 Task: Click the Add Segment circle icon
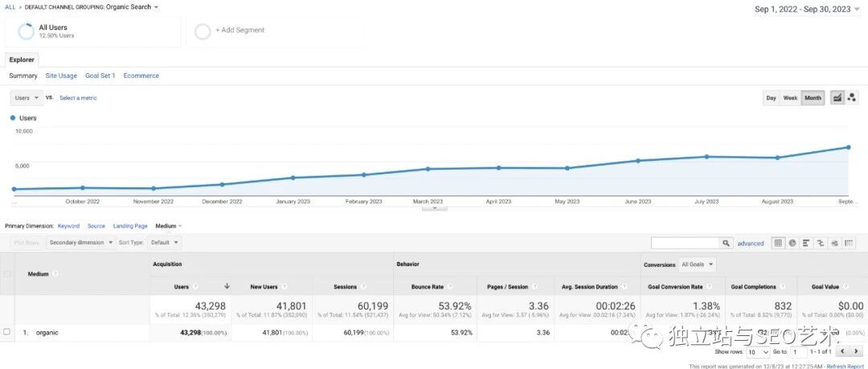tap(203, 31)
